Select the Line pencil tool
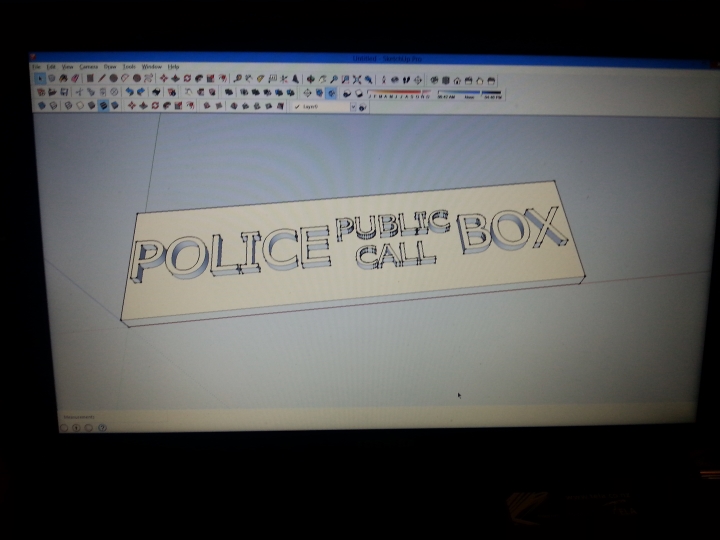The height and width of the screenshot is (540, 720). [x=101, y=79]
